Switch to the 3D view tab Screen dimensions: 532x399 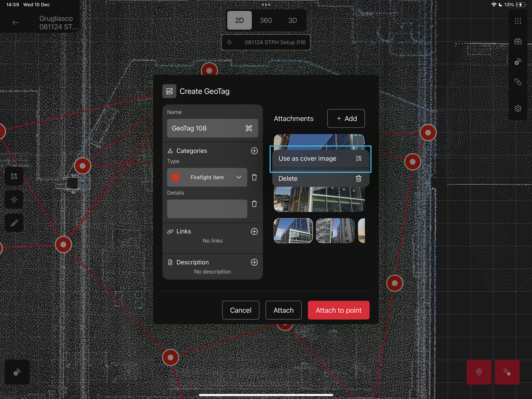point(292,20)
